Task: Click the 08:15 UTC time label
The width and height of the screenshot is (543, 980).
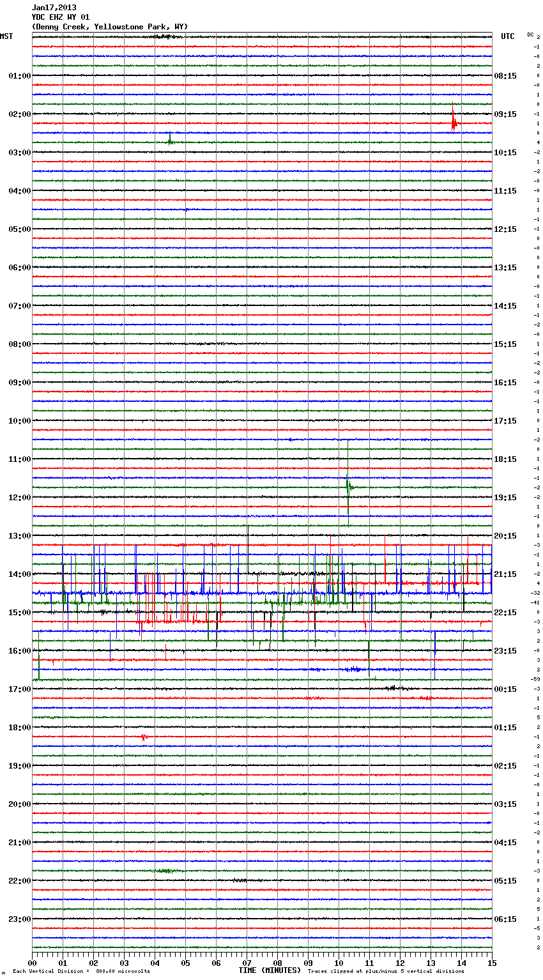Action: pos(505,76)
